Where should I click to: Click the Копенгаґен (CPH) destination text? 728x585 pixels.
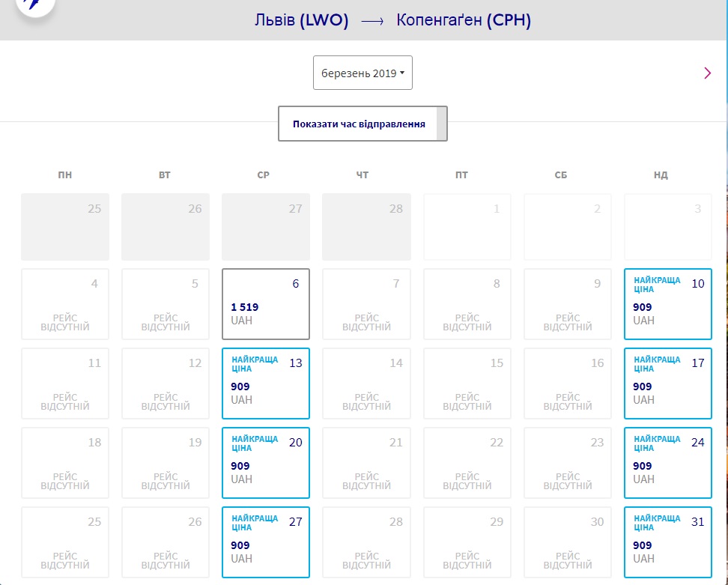[x=464, y=21]
